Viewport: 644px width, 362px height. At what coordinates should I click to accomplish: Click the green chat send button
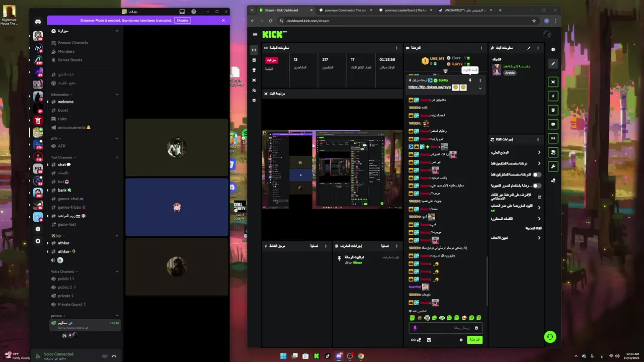(474, 340)
